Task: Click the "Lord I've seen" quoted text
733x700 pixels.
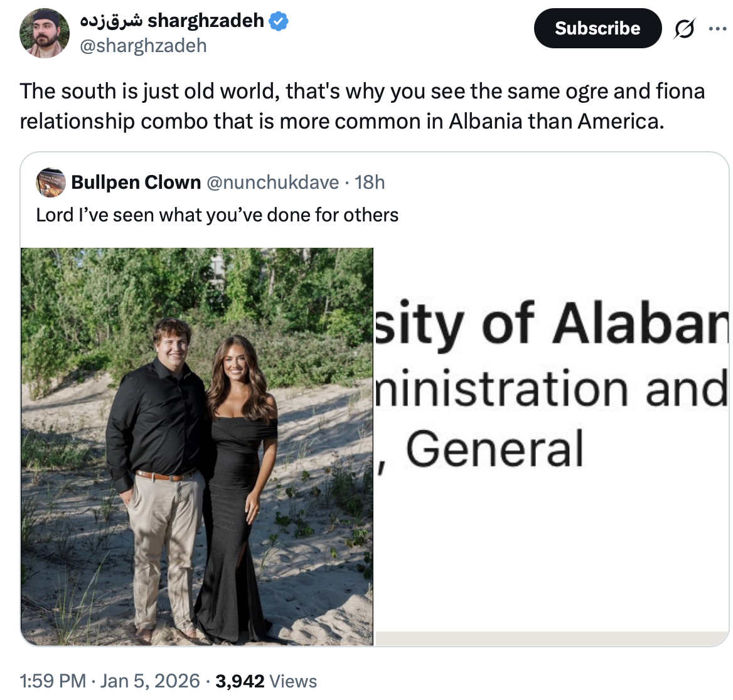Action: tap(217, 215)
